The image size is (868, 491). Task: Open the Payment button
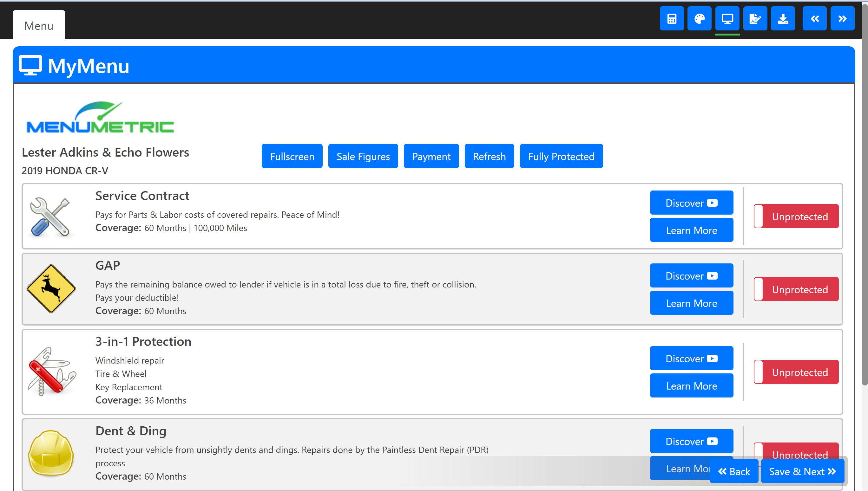point(431,156)
